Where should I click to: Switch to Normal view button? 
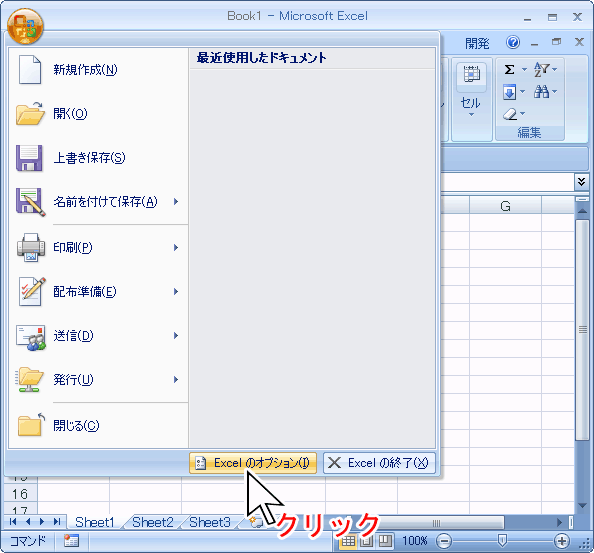(x=349, y=541)
